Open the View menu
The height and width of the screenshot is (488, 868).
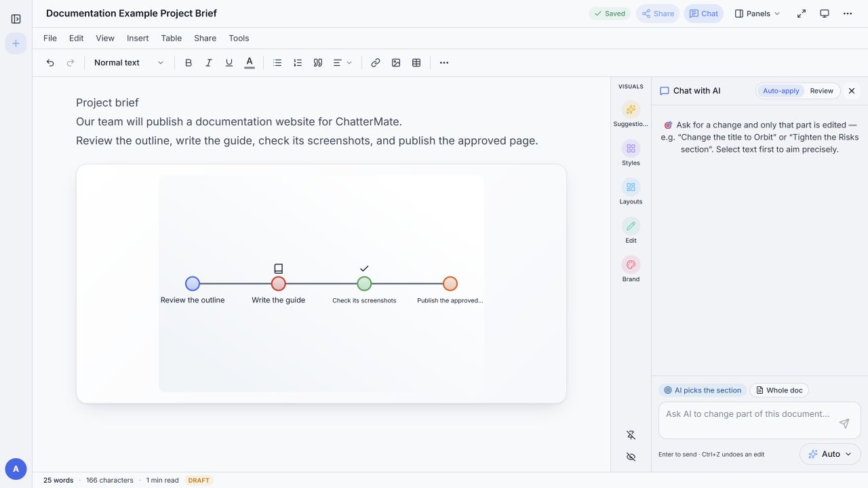click(x=105, y=38)
